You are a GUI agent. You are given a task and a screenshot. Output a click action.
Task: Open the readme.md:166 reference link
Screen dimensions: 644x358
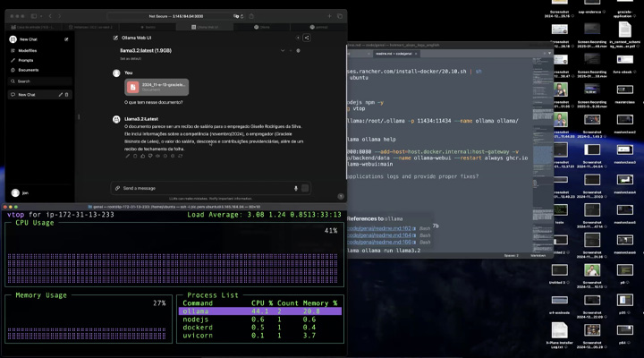[378, 243]
